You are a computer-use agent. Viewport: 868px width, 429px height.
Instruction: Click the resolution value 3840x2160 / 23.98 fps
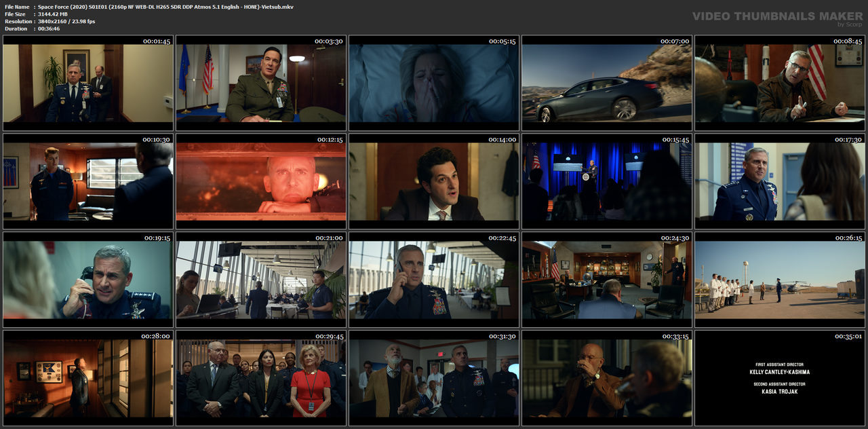[66, 22]
